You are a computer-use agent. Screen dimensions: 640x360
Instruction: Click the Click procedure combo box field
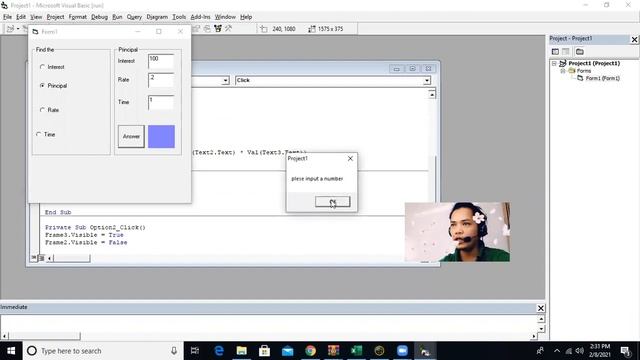tap(333, 80)
